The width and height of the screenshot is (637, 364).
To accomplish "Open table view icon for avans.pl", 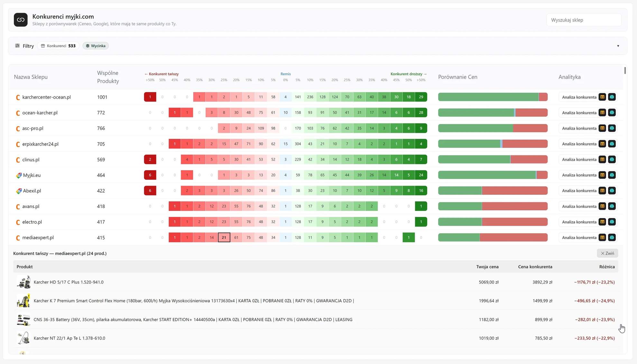I will 602,206.
